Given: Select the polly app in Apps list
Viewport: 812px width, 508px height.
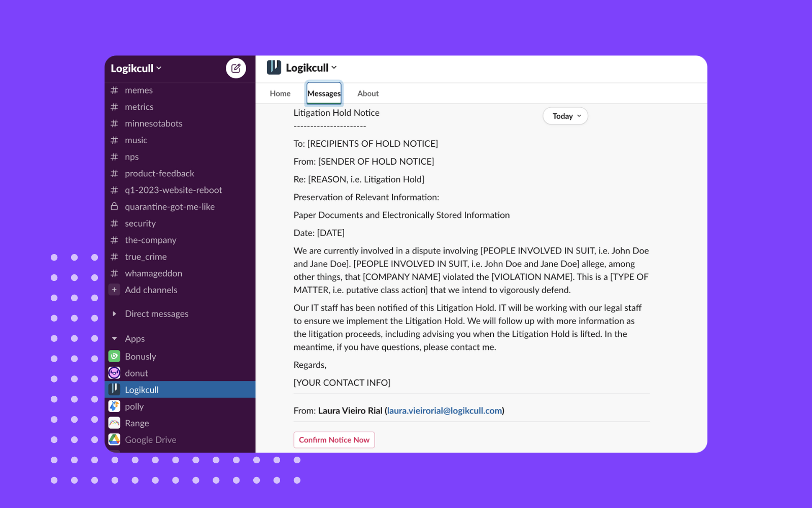Looking at the screenshot, I should (x=134, y=406).
